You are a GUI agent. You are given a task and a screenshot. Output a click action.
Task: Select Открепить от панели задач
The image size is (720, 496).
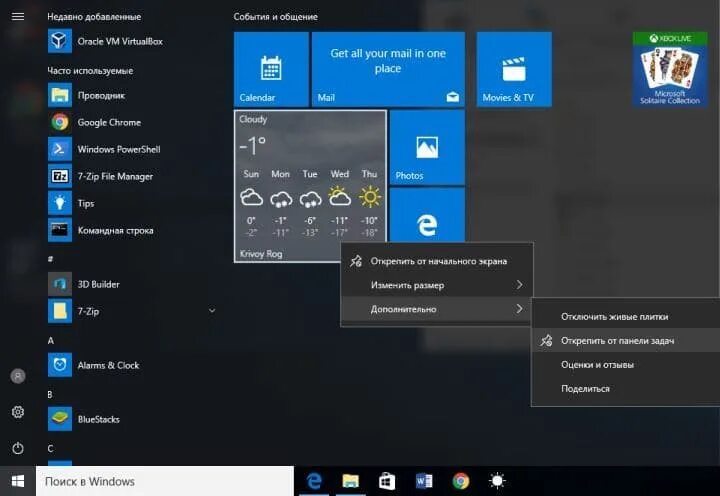pyautogui.click(x=626, y=341)
